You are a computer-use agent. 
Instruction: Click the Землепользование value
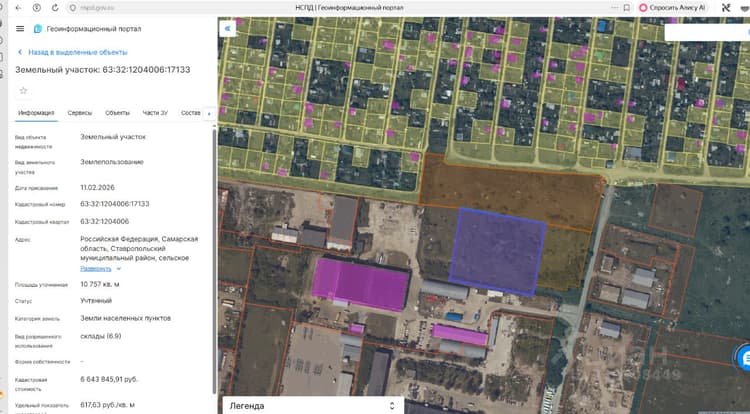pyautogui.click(x=112, y=162)
